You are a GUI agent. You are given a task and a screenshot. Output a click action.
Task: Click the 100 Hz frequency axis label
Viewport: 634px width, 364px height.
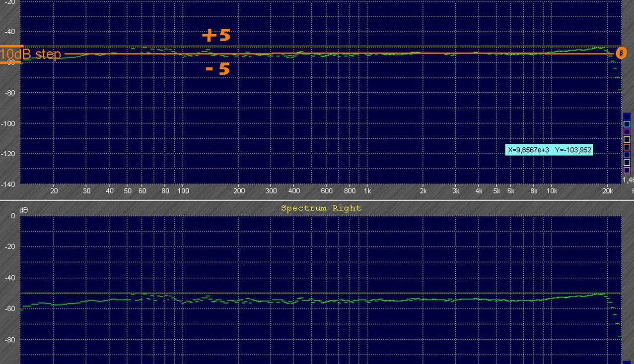click(183, 191)
